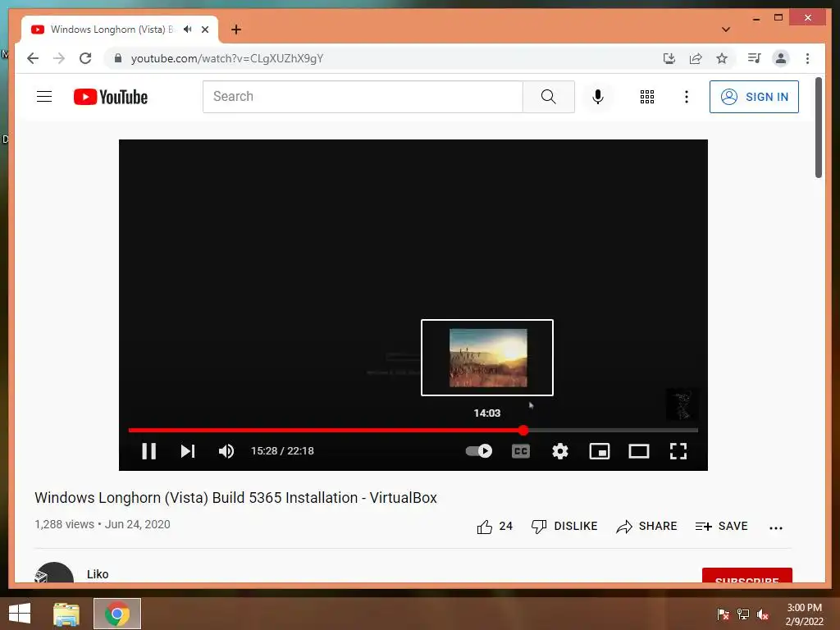Reload the page
The width and height of the screenshot is (840, 630).
click(x=85, y=58)
